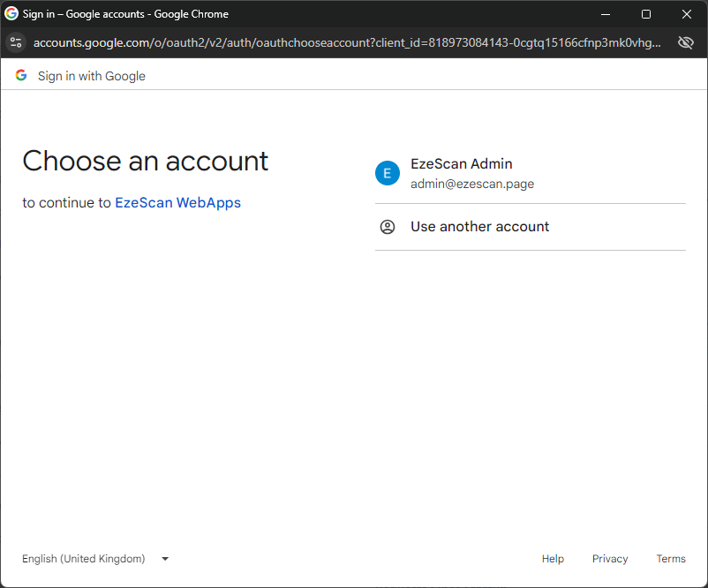Expand the language dropdown arrow
Viewport: 708px width, 588px height.
165,559
